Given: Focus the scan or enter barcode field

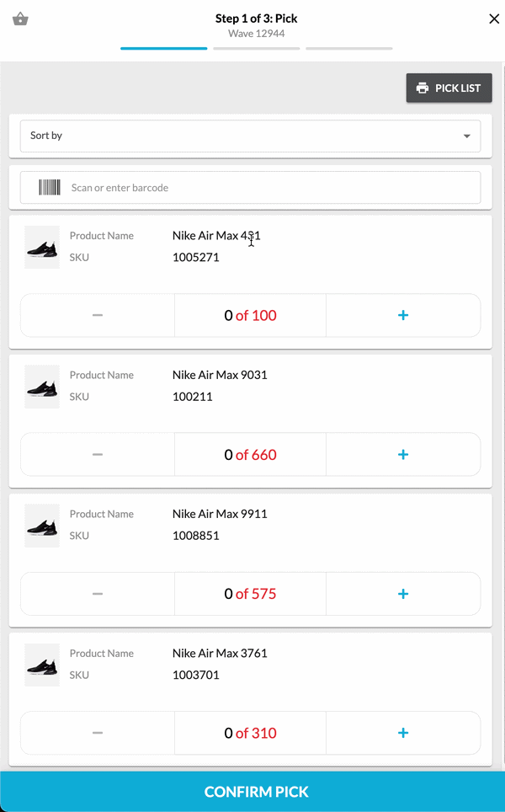Looking at the screenshot, I should [269, 188].
